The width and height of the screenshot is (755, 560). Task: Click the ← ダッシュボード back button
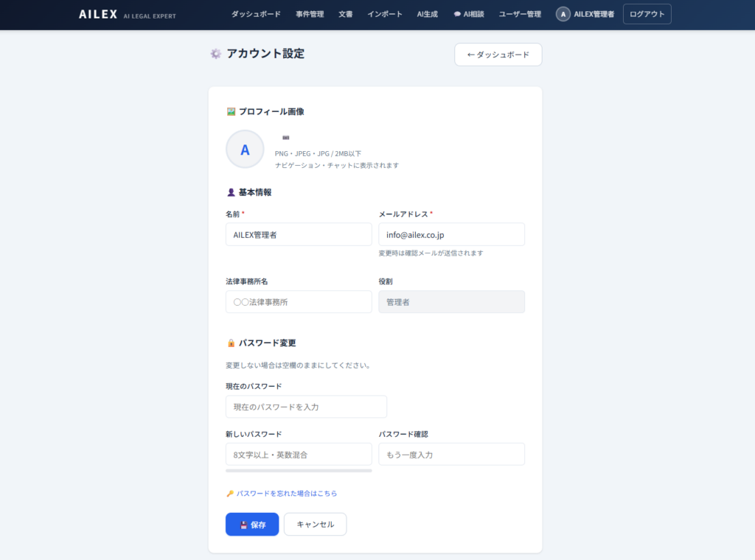[498, 55]
